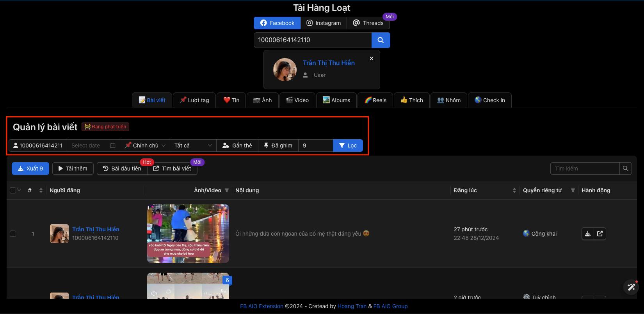Sort by the # column
The width and height of the screenshot is (644, 314).
coord(41,190)
